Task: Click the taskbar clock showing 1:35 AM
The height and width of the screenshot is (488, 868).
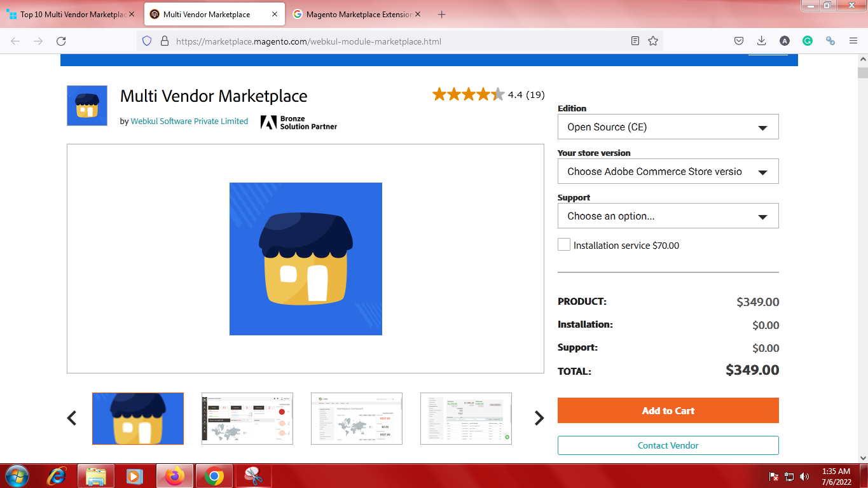Action: click(836, 477)
